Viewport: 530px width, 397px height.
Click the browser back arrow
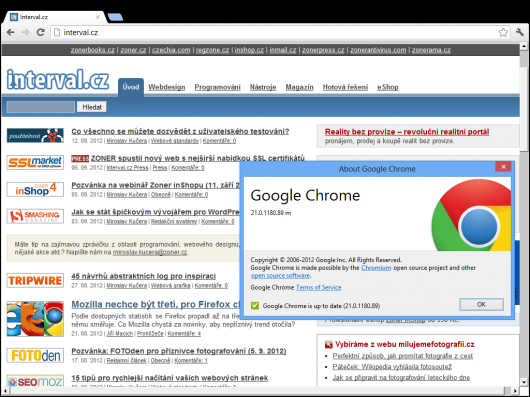click(x=11, y=32)
